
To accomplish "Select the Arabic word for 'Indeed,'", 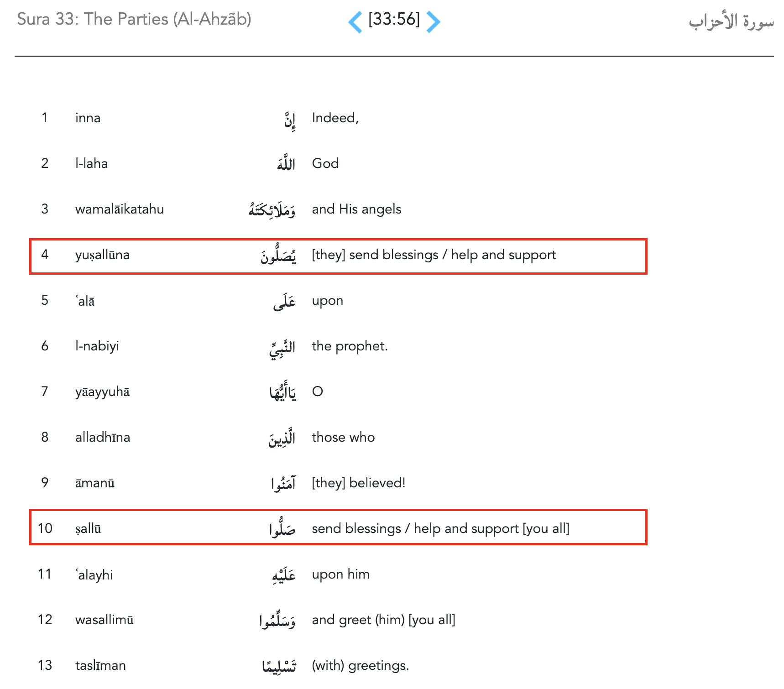I will pos(290,120).
